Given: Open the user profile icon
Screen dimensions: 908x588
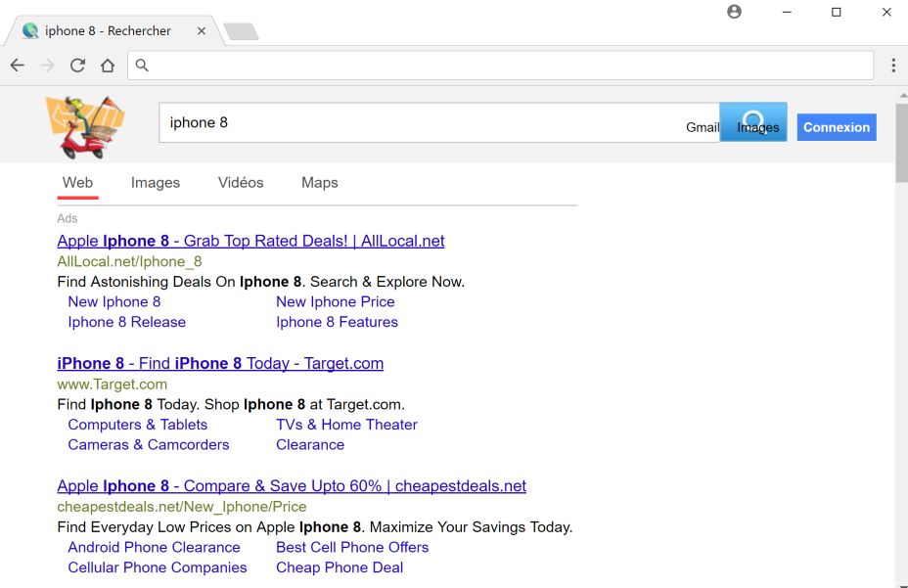Looking at the screenshot, I should [735, 12].
